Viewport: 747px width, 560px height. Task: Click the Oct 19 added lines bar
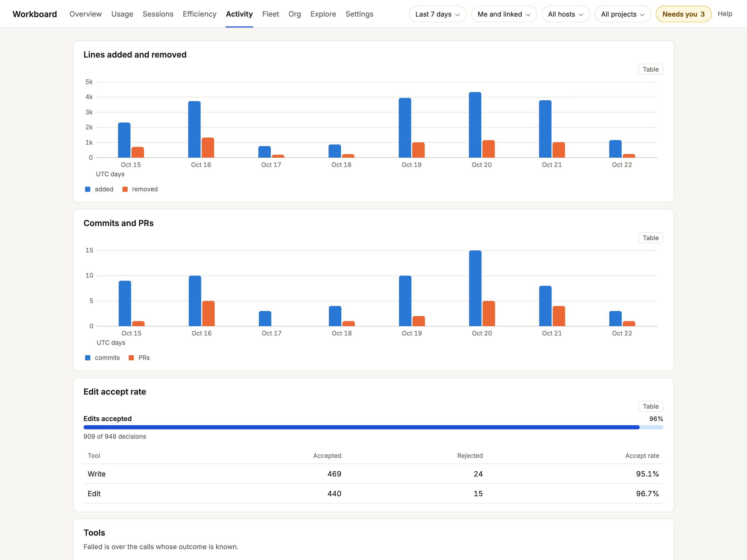click(x=405, y=128)
